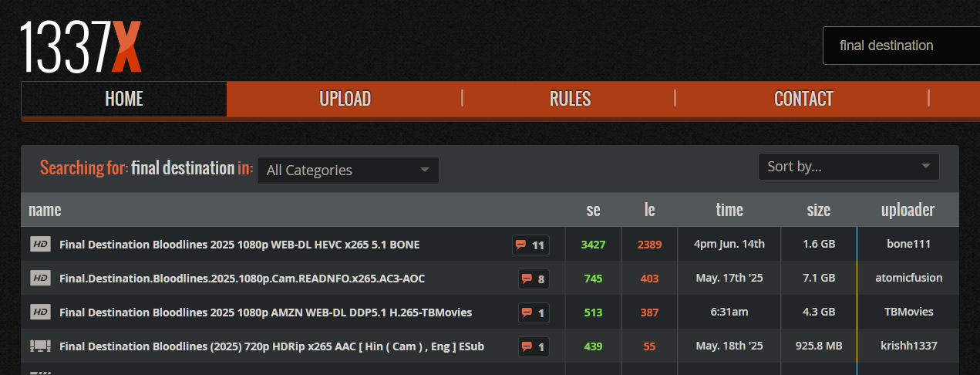Image resolution: width=980 pixels, height=375 pixels.
Task: Click seeders value 745
Action: [x=593, y=278]
